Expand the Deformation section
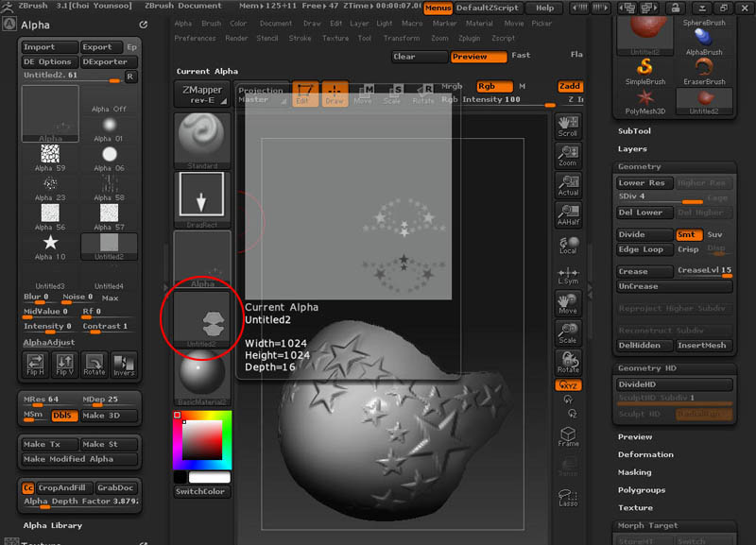 point(645,455)
